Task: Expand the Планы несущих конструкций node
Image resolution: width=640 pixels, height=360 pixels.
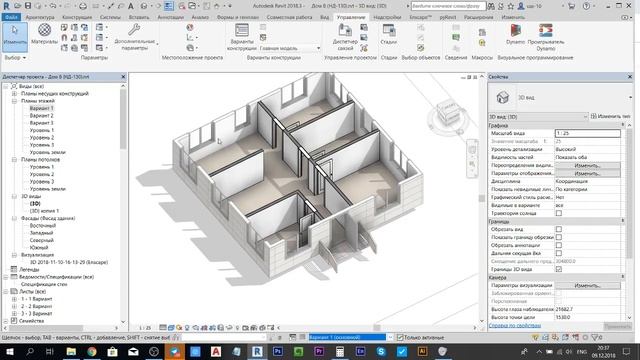Action: tap(14, 93)
